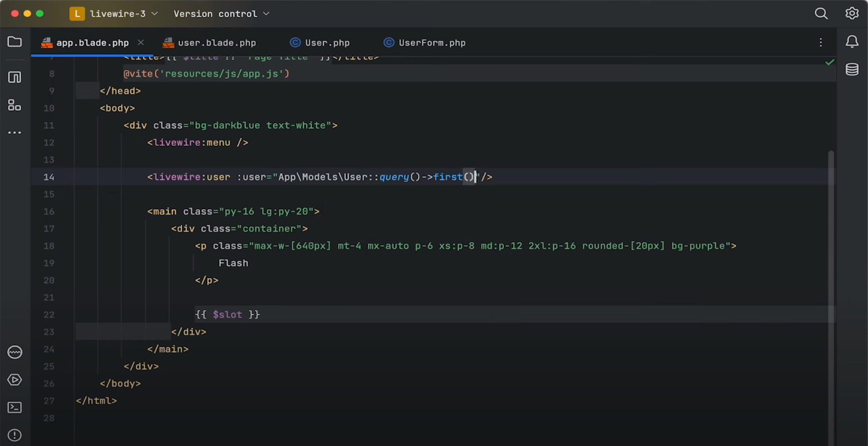
Task: Click the $slot variable
Action: click(227, 314)
